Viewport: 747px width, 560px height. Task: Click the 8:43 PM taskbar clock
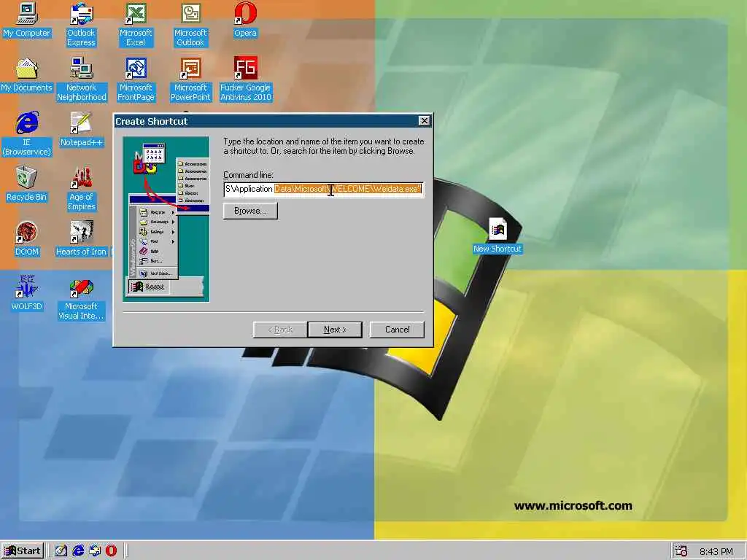[x=716, y=551]
